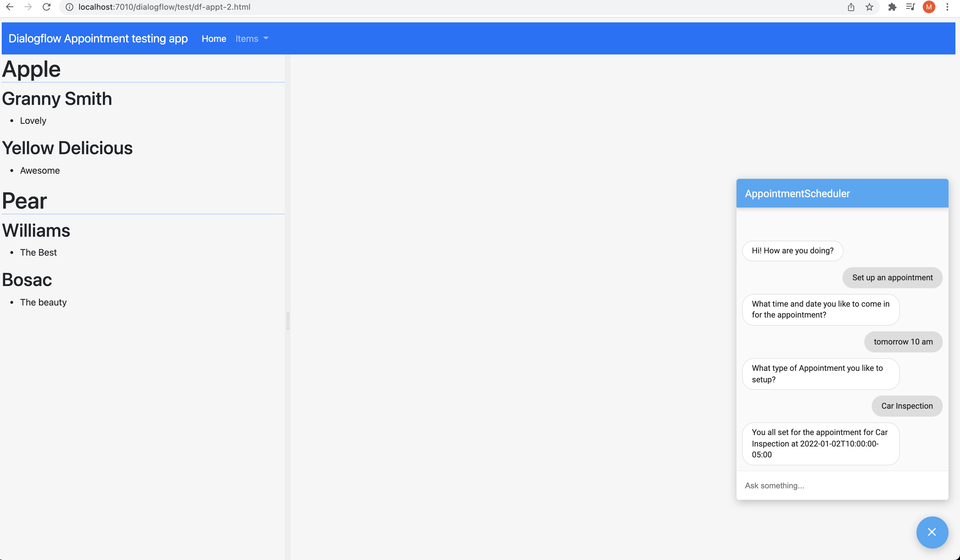Reload the page with the refresh icon
The height and width of the screenshot is (560, 960).
tap(46, 7)
